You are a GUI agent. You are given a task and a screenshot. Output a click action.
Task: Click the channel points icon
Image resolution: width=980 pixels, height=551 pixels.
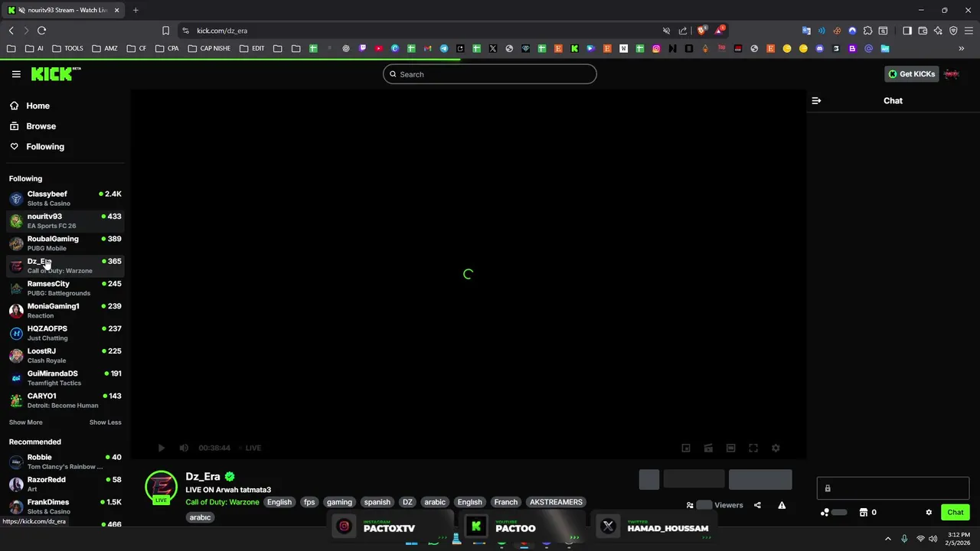click(825, 513)
